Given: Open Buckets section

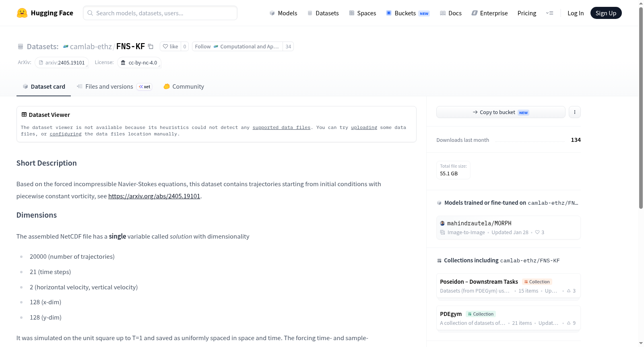Looking at the screenshot, I should 408,13.
